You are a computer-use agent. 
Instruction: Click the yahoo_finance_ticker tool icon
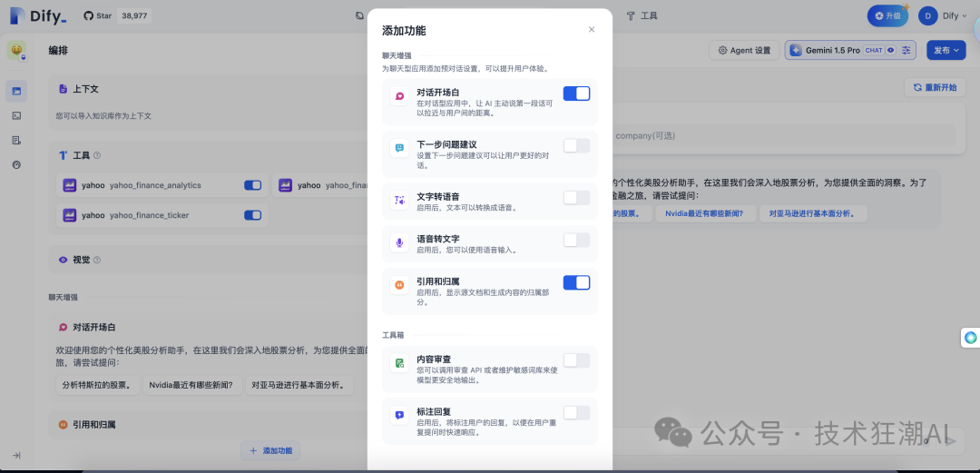[x=70, y=215]
